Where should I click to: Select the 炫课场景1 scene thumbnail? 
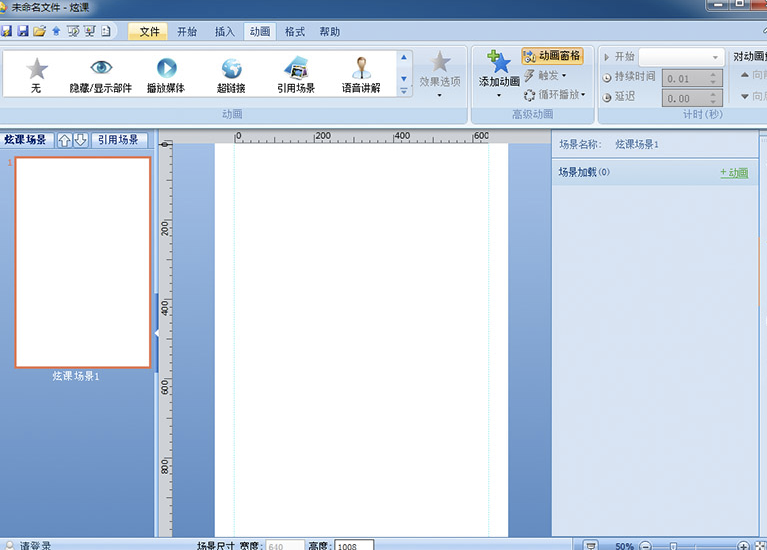83,262
